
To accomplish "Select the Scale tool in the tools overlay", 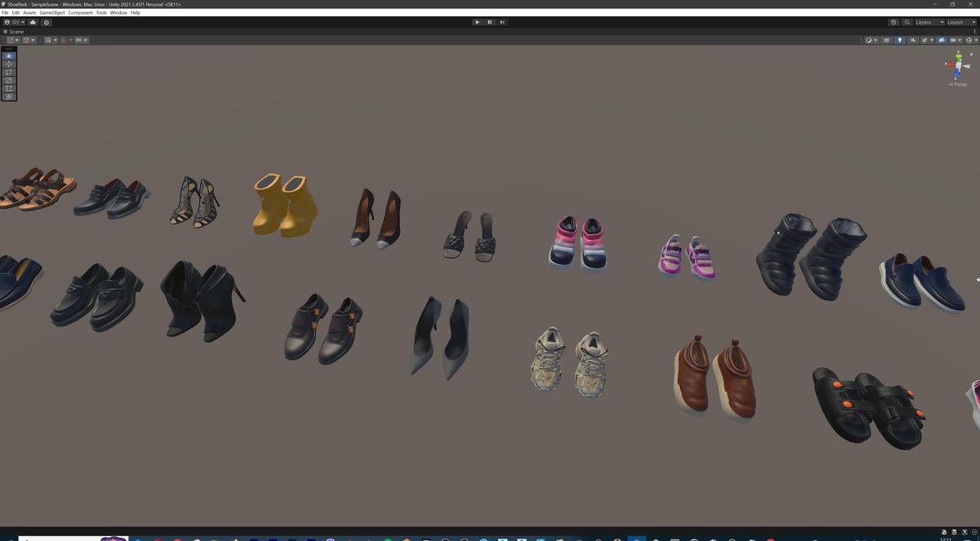I will tap(8, 80).
